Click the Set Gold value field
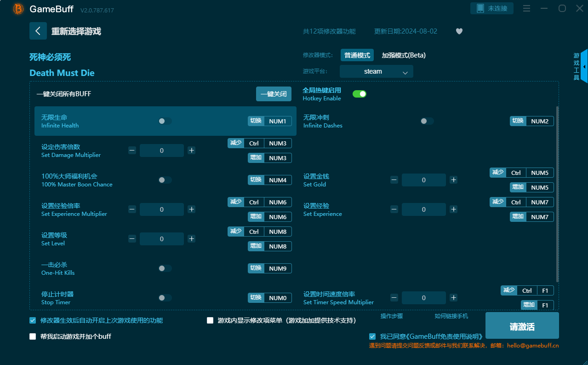This screenshot has width=588, height=365. point(424,180)
